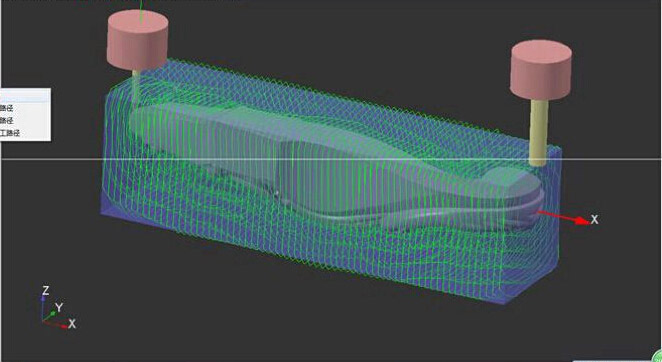Click the Z axis label on the orientation triad
This screenshot has height=362, width=662.
tap(46, 291)
